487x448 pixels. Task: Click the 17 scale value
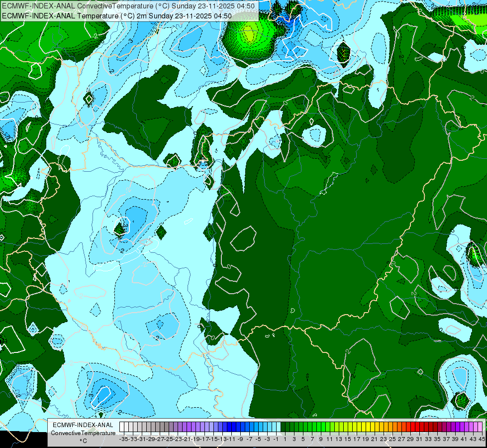tap(357, 439)
